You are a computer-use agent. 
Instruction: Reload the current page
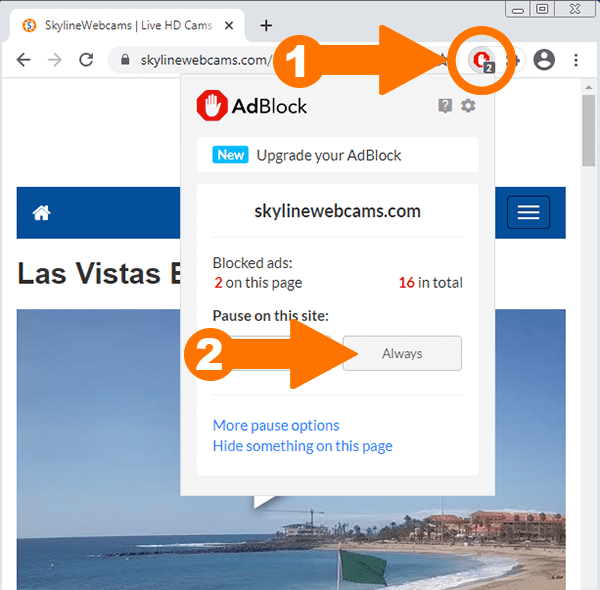point(86,60)
